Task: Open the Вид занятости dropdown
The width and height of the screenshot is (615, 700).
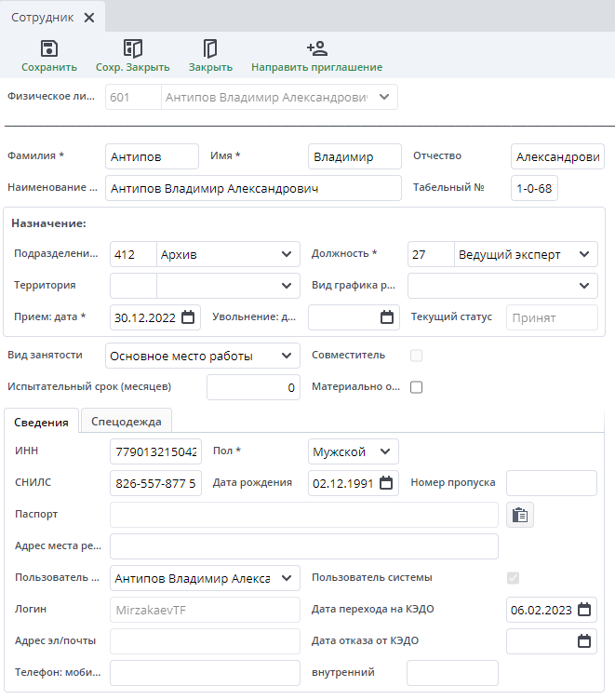Action: point(286,356)
